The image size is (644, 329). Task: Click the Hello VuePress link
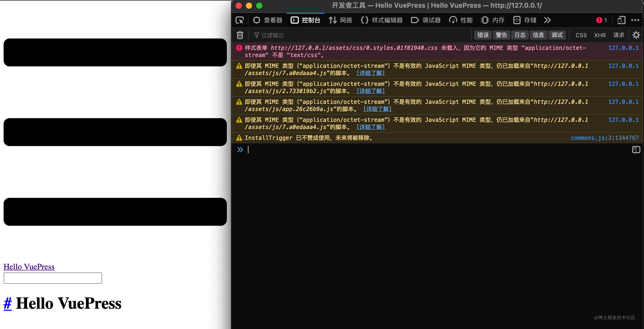pyautogui.click(x=29, y=267)
